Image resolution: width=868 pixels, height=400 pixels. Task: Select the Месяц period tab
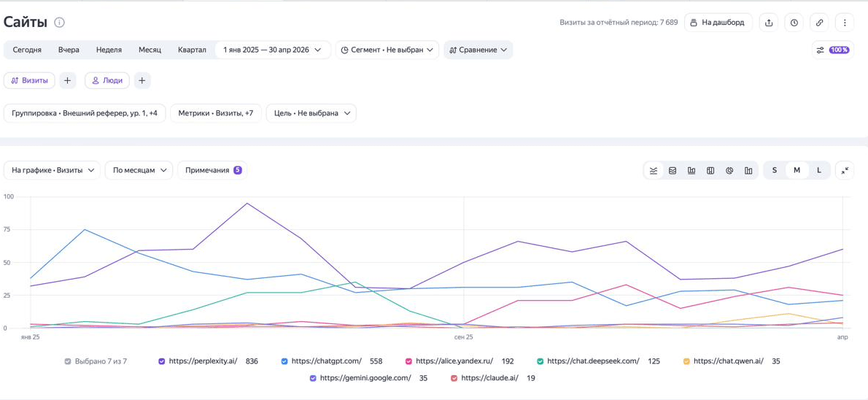pyautogui.click(x=150, y=50)
